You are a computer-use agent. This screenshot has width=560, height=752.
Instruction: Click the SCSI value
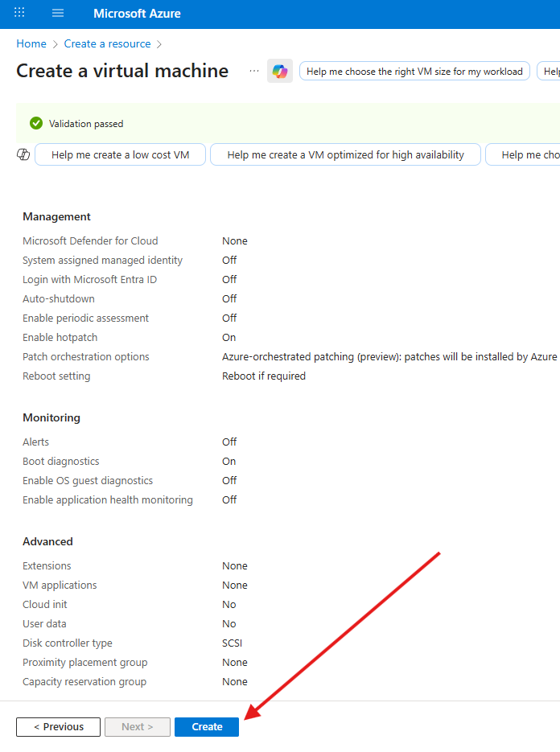click(232, 643)
